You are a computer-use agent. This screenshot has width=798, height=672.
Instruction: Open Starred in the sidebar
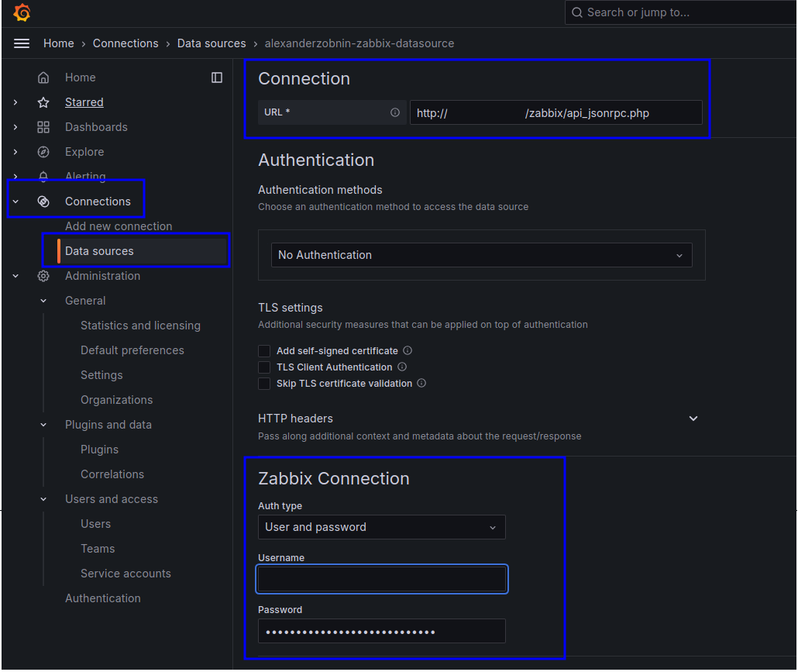(x=84, y=102)
